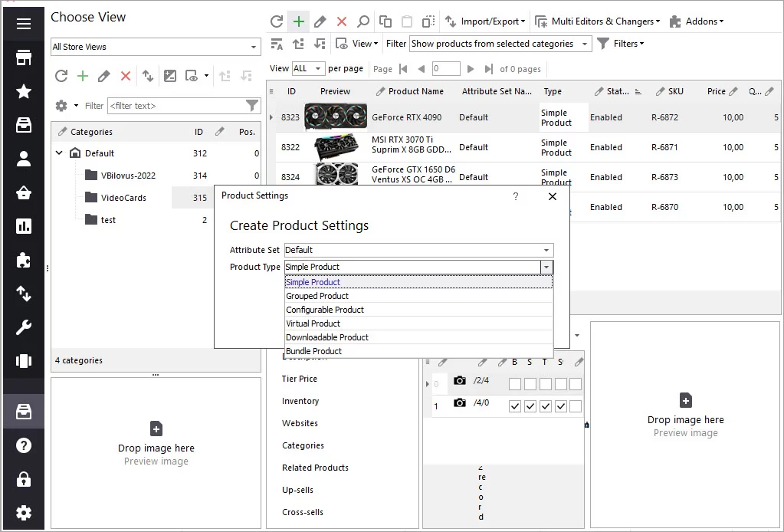
Task: Open the Addons toolbar dropdown
Action: point(697,21)
